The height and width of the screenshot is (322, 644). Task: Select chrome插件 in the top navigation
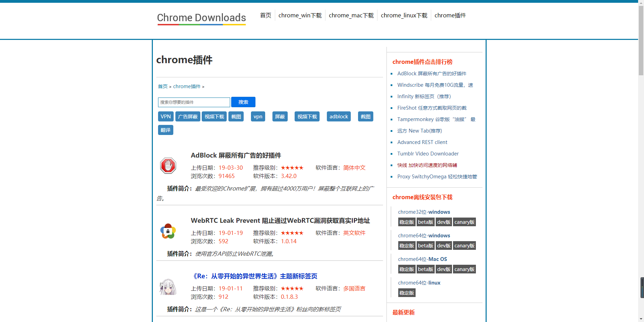pos(450,15)
